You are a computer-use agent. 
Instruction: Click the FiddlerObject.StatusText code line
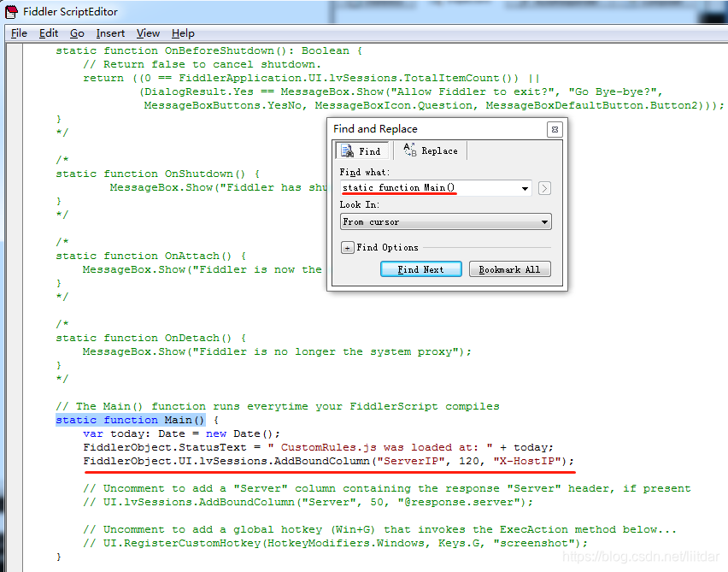pos(318,447)
